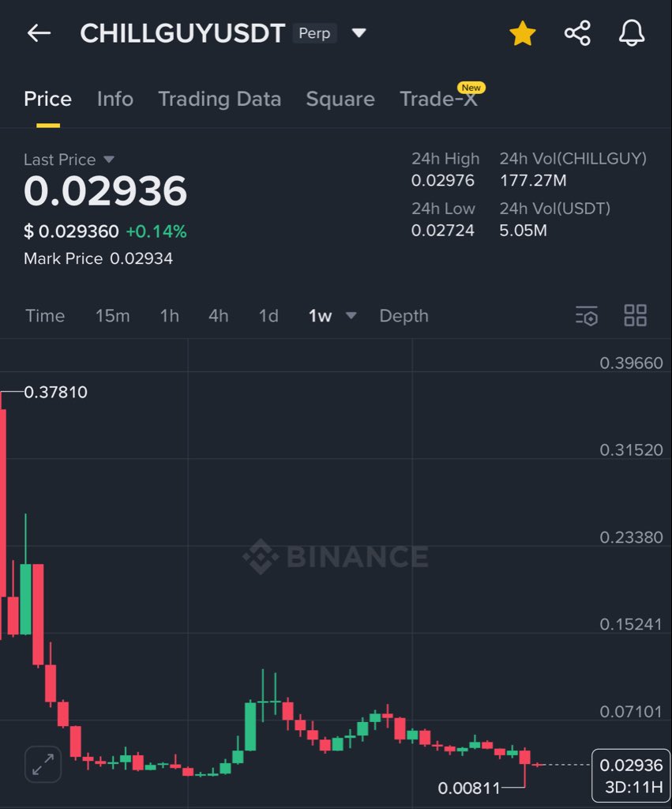Image resolution: width=672 pixels, height=809 pixels.
Task: Tap the 0.15241 axis label
Action: tap(630, 625)
